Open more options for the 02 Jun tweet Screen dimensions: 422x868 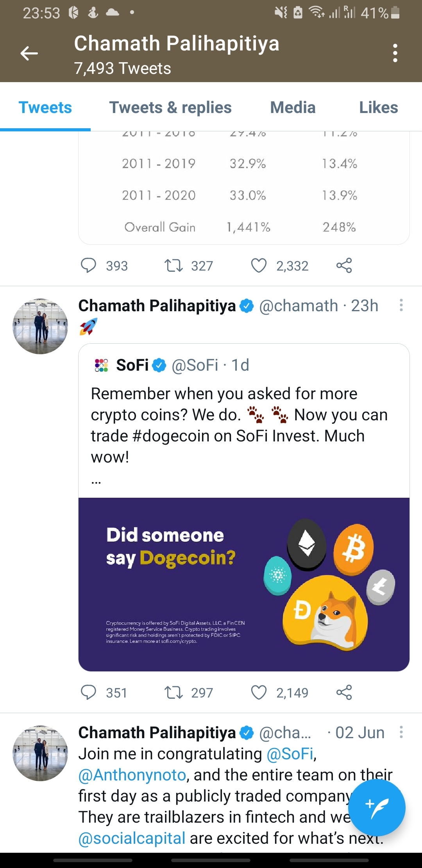click(401, 732)
